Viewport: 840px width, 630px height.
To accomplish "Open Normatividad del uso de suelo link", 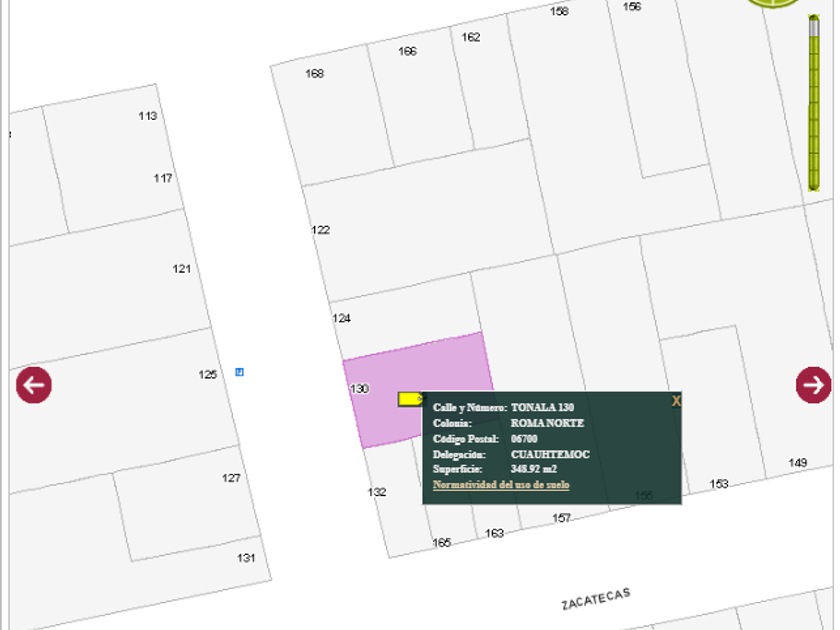I will pos(501,485).
